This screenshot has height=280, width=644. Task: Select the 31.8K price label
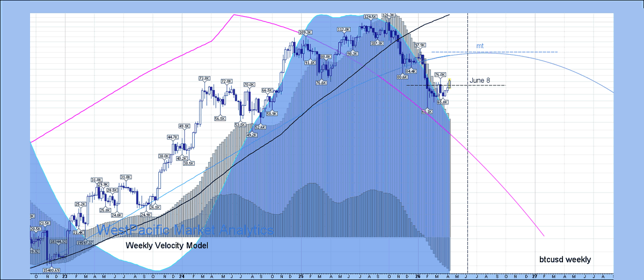pos(126,176)
